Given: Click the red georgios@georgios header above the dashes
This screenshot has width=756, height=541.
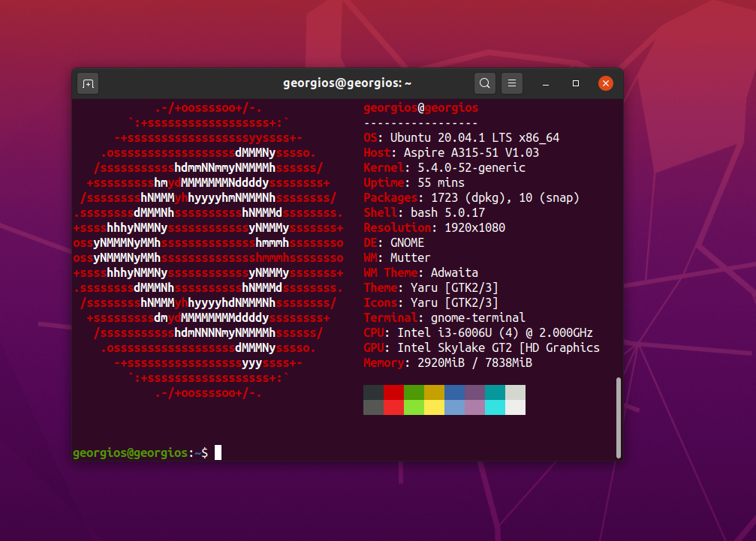Looking at the screenshot, I should coord(420,108).
